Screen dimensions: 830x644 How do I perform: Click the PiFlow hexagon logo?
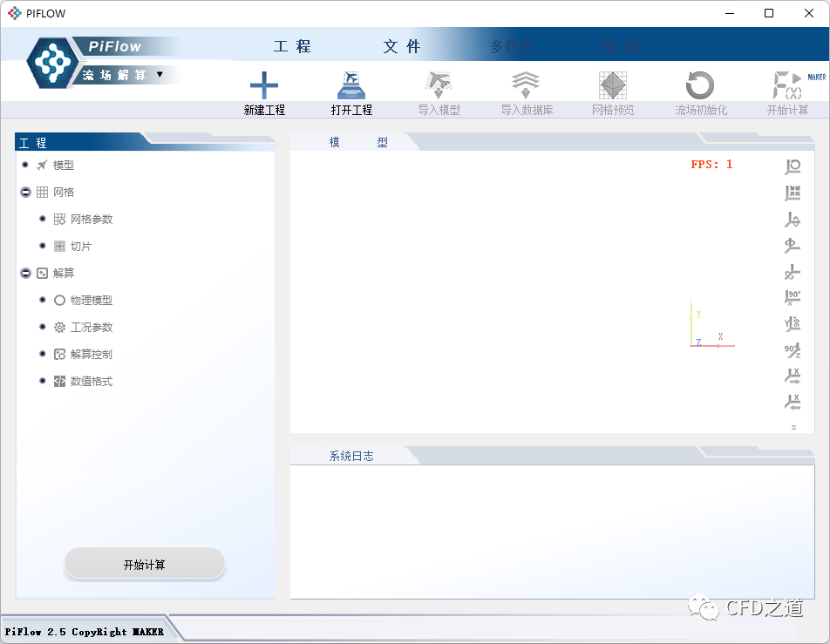(x=52, y=63)
